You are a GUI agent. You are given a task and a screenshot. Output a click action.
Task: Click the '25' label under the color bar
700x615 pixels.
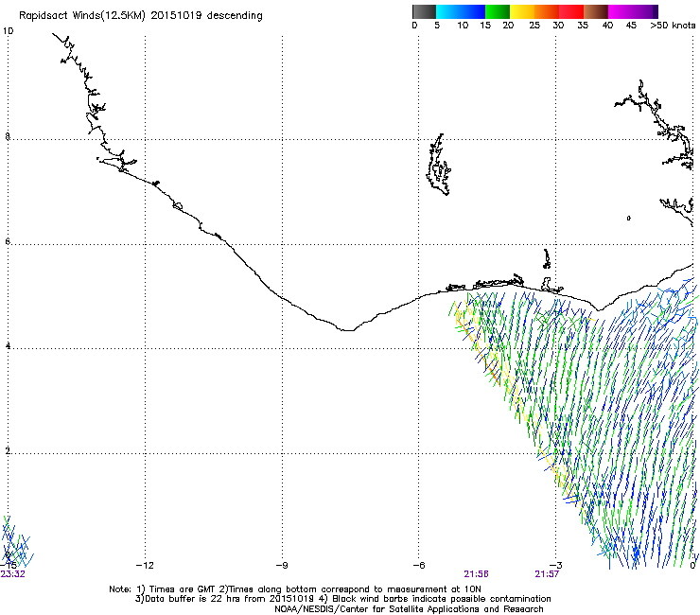(534, 26)
